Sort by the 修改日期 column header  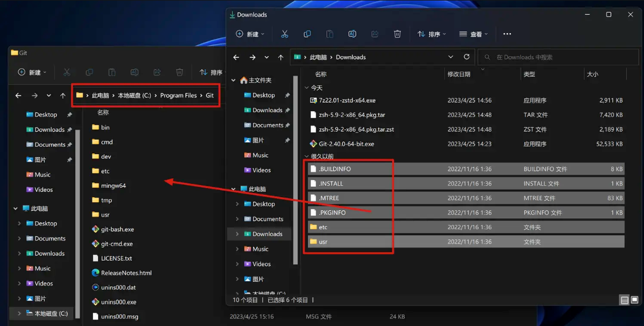point(459,74)
